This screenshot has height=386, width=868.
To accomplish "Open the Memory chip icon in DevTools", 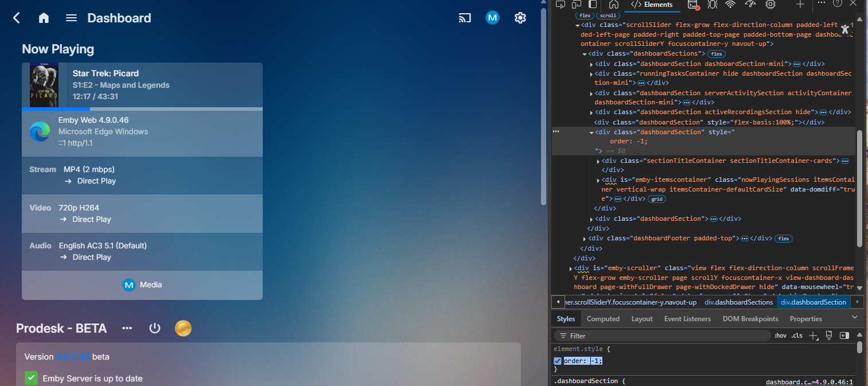I will (770, 5).
